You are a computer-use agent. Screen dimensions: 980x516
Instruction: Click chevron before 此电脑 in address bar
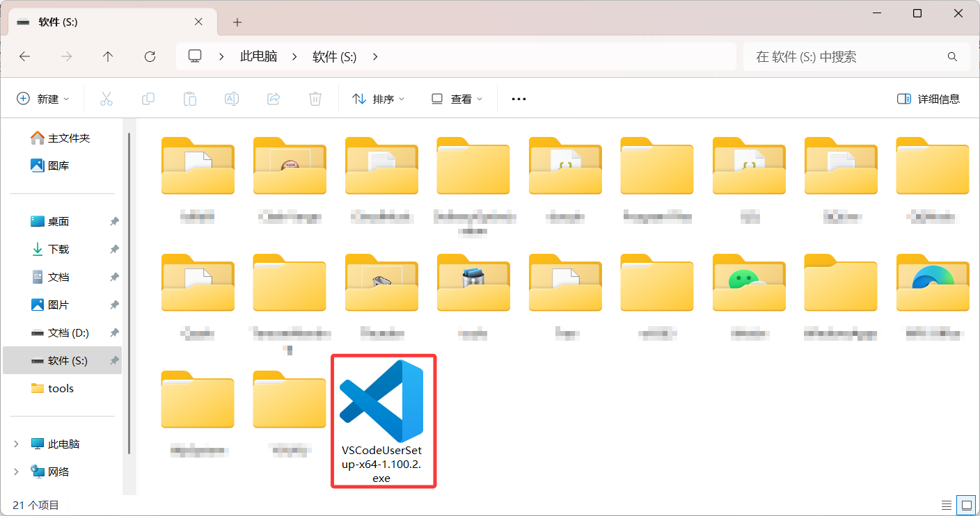(x=222, y=57)
